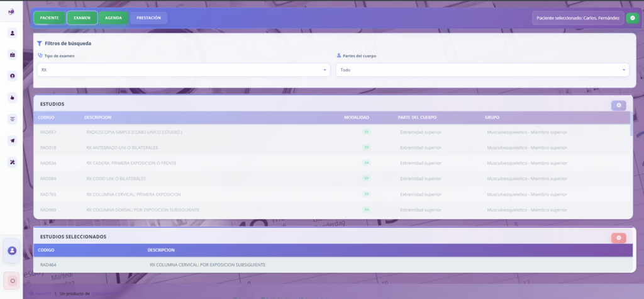Viewport: 644px width, 299px height.
Task: Click the plus icon in Estudios header
Action: coord(618,105)
